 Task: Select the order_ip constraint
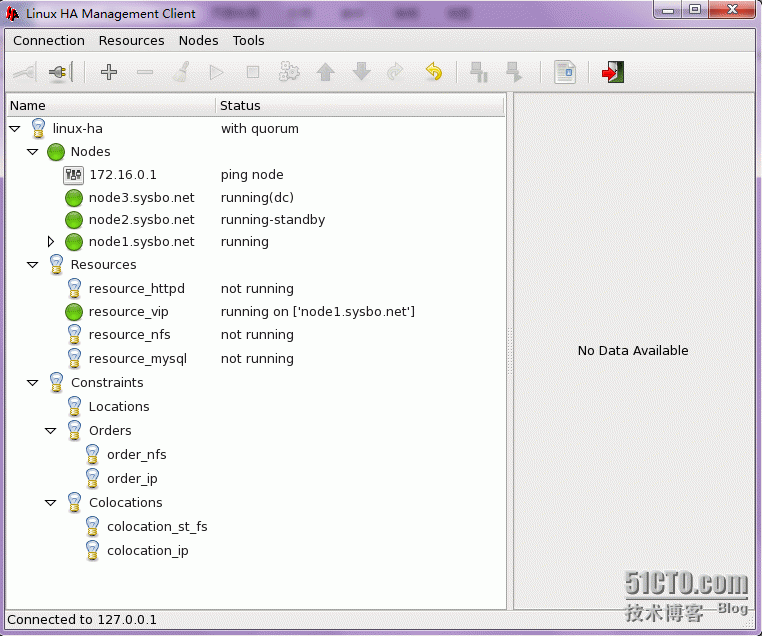click(132, 479)
